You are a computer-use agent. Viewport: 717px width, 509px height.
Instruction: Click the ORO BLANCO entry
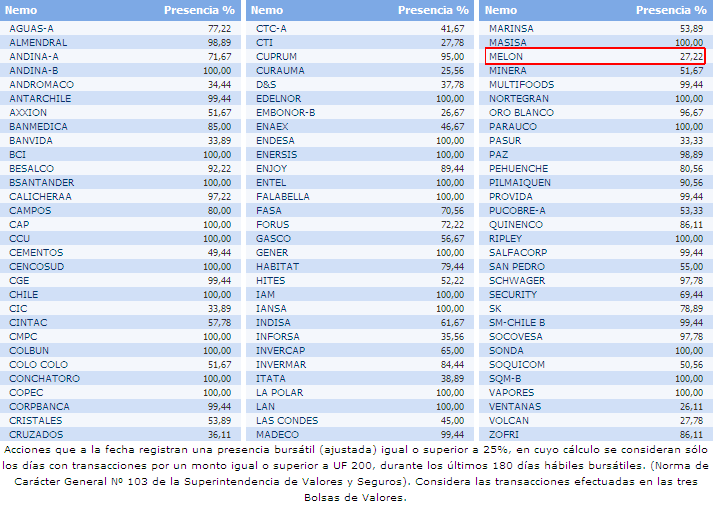click(521, 113)
